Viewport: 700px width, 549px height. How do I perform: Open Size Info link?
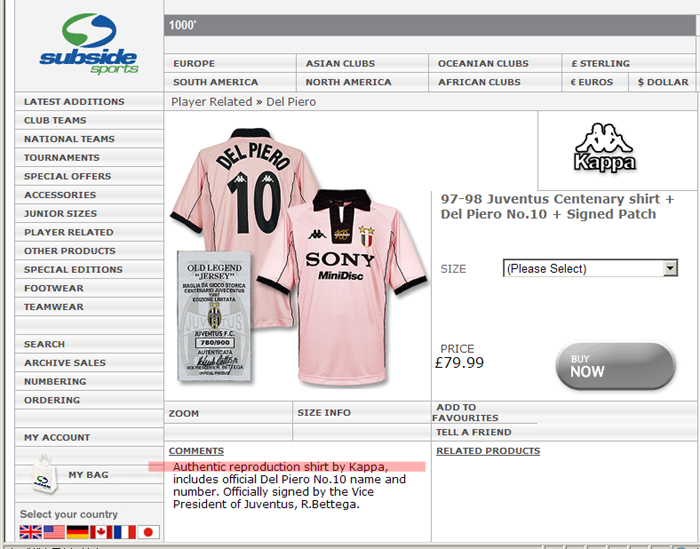point(324,412)
